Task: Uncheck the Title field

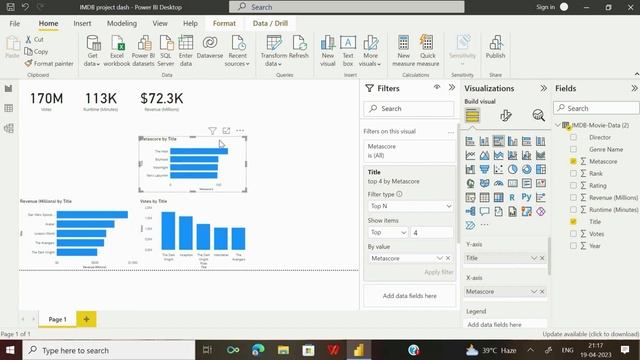Action: click(573, 222)
